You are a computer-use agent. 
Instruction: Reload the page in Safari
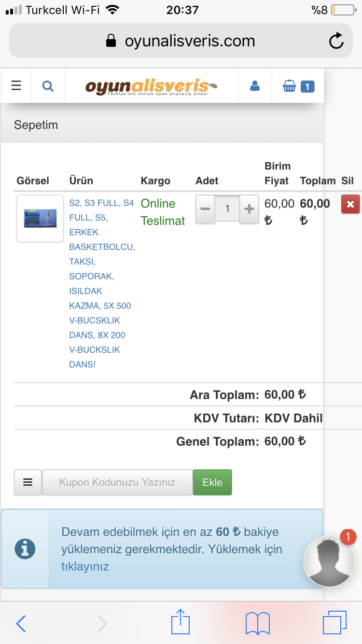tap(336, 41)
